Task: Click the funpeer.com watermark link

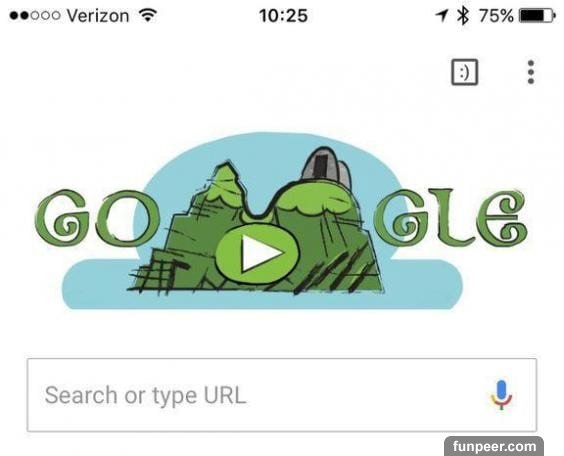Action: [x=494, y=446]
